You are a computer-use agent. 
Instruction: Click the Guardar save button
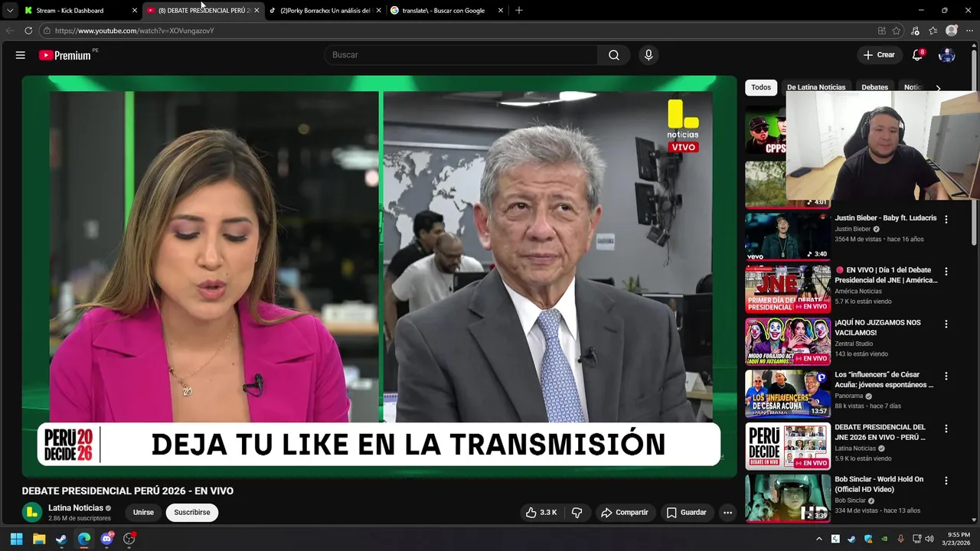[x=687, y=513]
